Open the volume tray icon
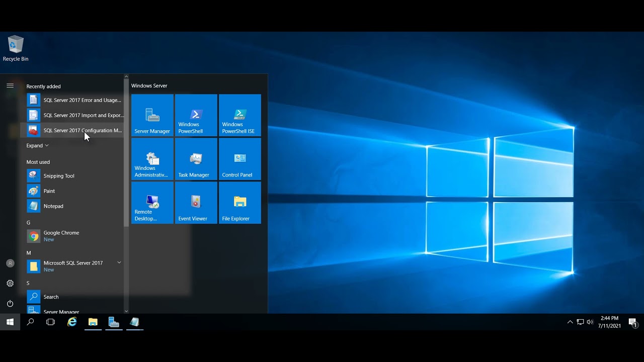644x362 pixels. (x=590, y=322)
